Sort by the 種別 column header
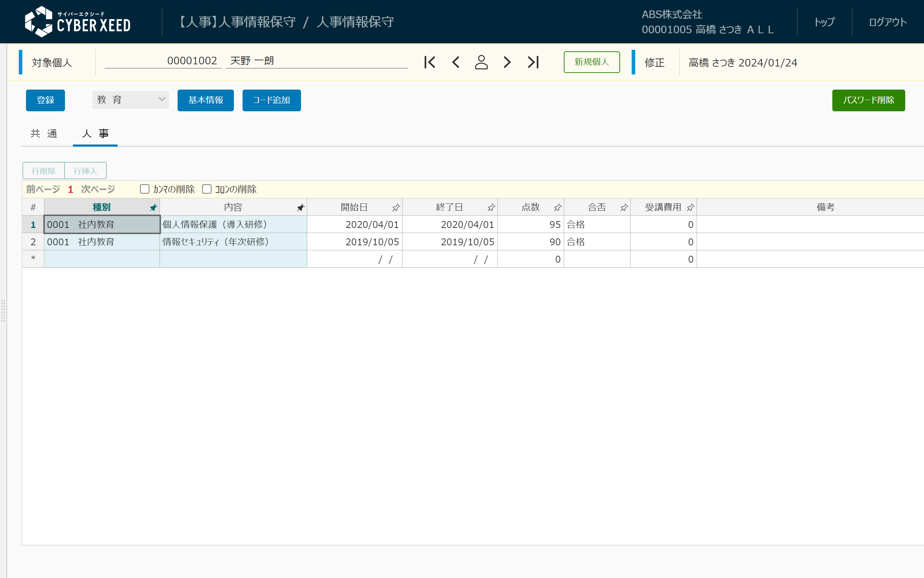This screenshot has height=578, width=924. tap(101, 208)
